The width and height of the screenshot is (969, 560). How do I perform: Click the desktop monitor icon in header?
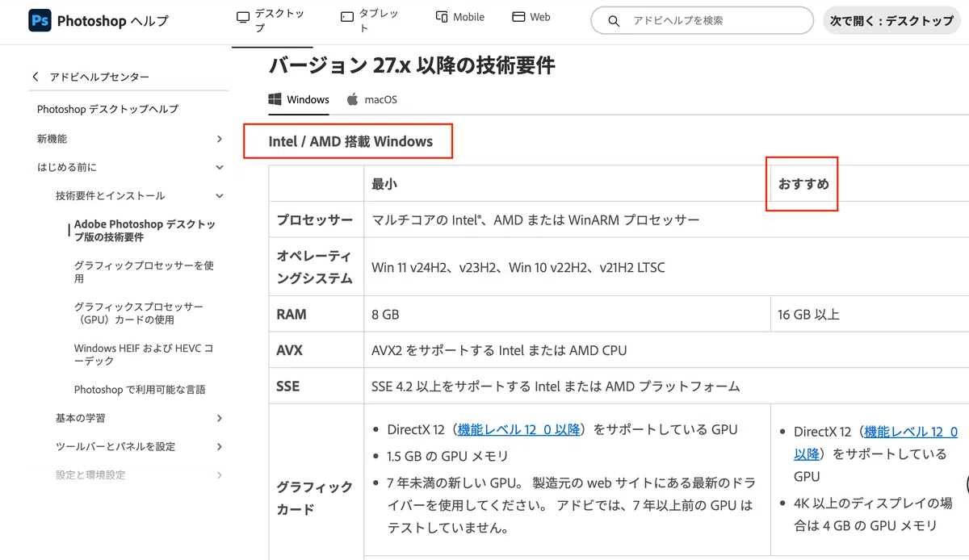(243, 18)
